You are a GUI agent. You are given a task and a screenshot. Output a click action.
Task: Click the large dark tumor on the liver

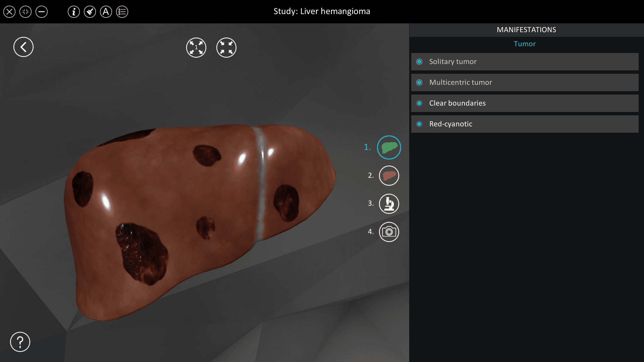click(x=142, y=254)
